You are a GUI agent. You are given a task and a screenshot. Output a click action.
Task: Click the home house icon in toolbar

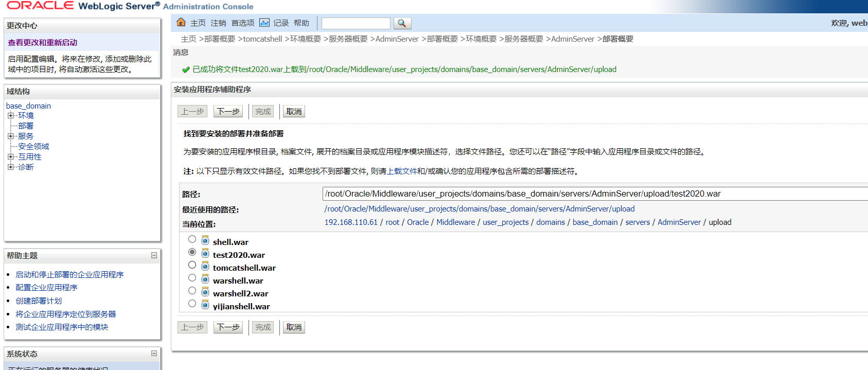coord(181,22)
